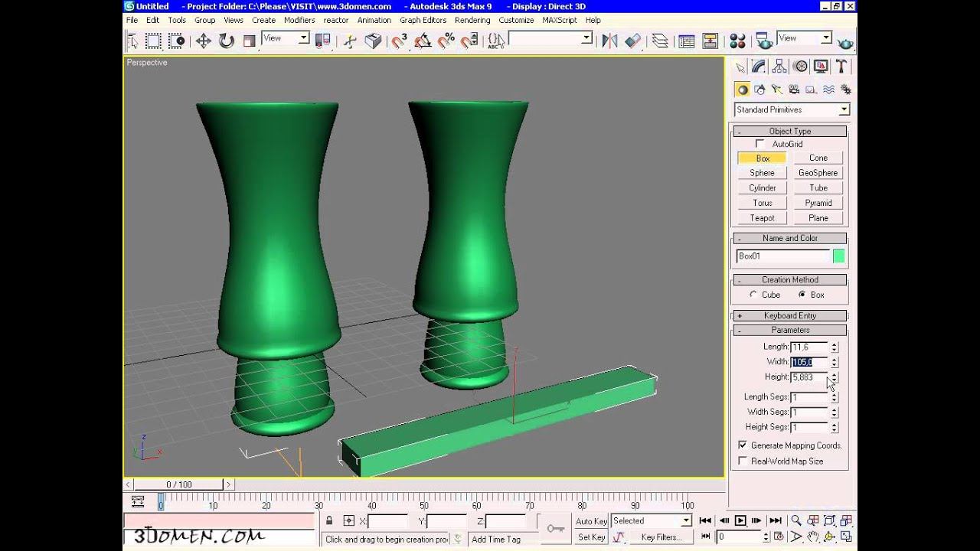
Task: Open the Material Editor spheres icon
Action: (737, 41)
